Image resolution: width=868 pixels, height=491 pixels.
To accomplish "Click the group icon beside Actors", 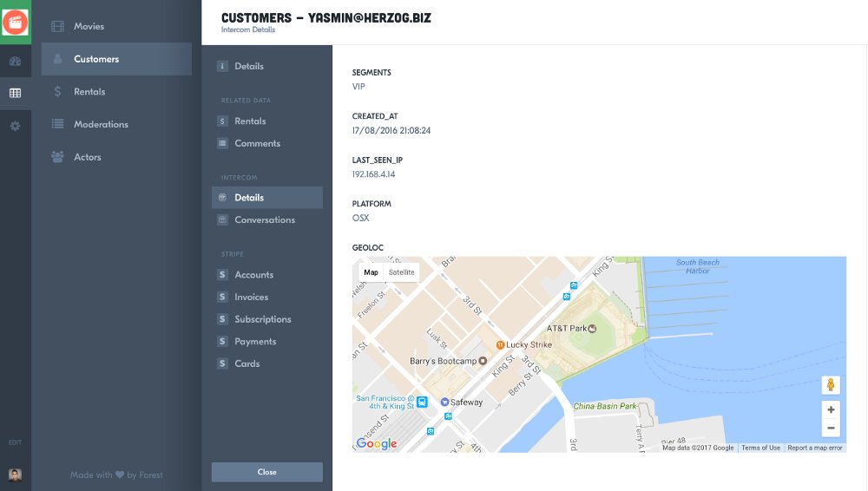I will click(57, 157).
